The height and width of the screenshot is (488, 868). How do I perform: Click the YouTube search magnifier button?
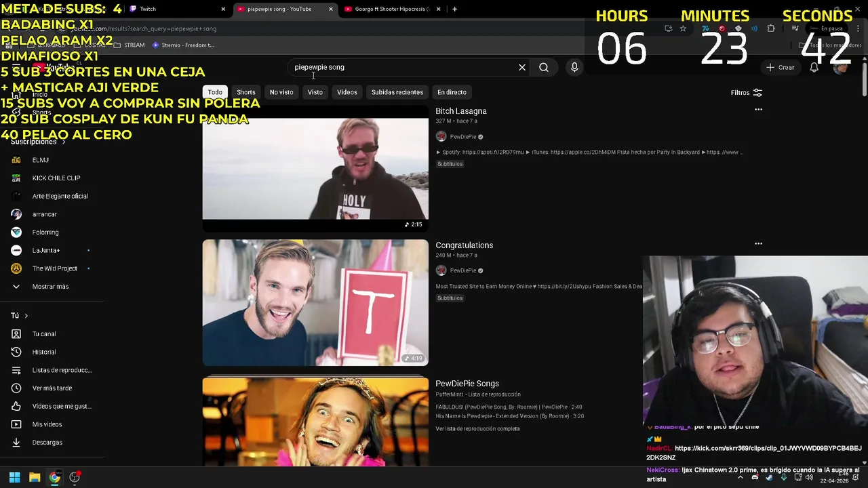coord(544,67)
